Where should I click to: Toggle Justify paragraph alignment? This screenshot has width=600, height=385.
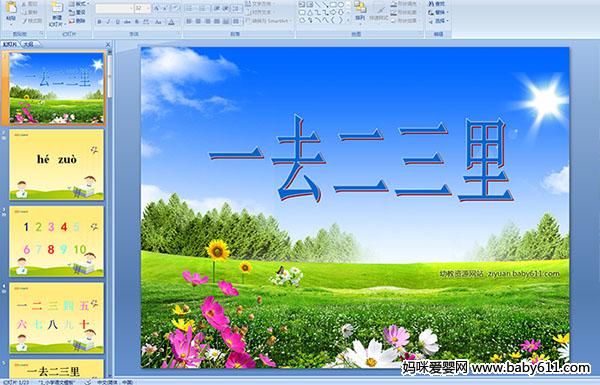pos(217,21)
